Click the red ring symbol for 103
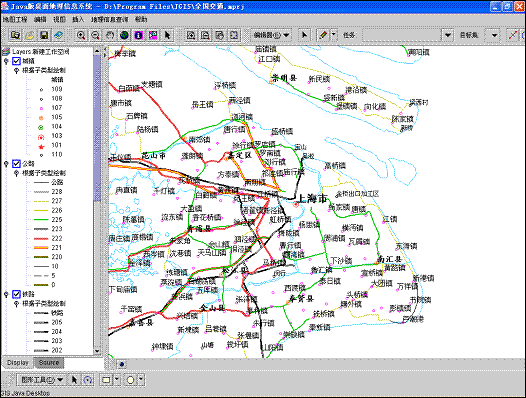 tap(41, 137)
